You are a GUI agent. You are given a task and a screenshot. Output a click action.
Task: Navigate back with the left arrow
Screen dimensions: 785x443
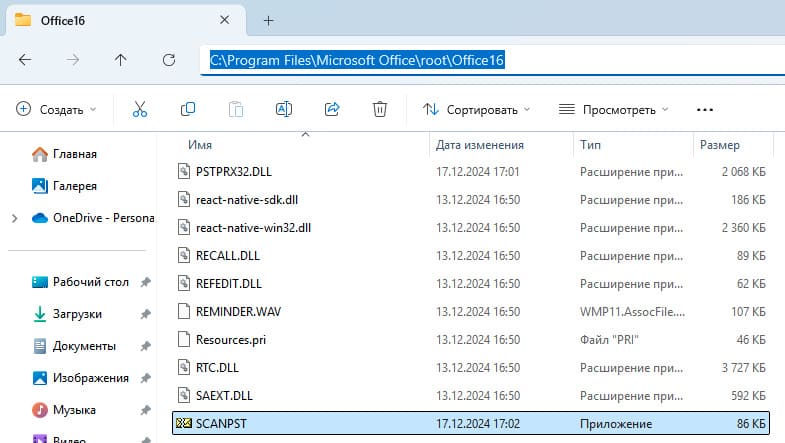25,60
